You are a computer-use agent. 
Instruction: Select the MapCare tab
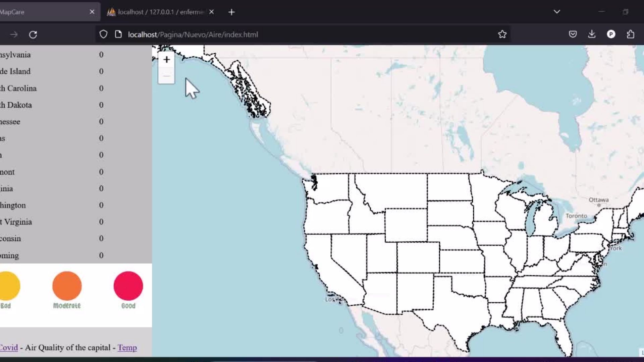tap(40, 12)
